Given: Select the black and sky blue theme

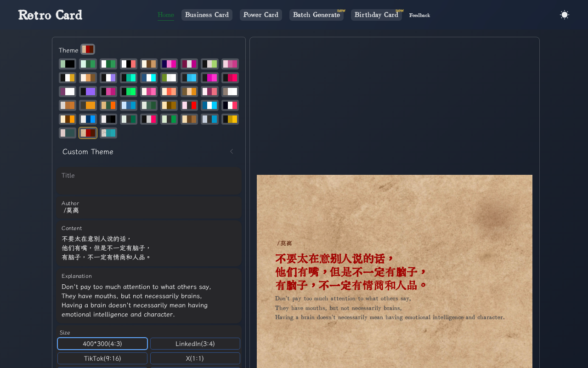Looking at the screenshot, I should 189,78.
